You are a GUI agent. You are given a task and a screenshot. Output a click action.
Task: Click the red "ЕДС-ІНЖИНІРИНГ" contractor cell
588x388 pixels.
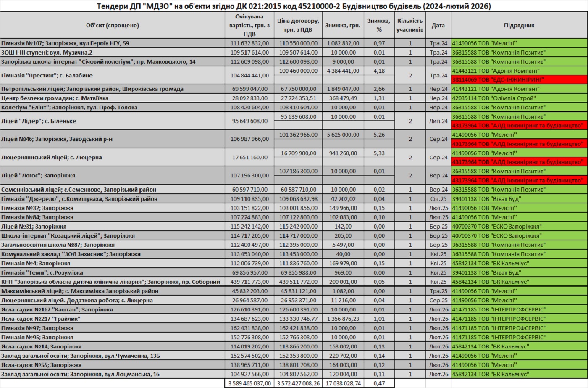point(519,80)
